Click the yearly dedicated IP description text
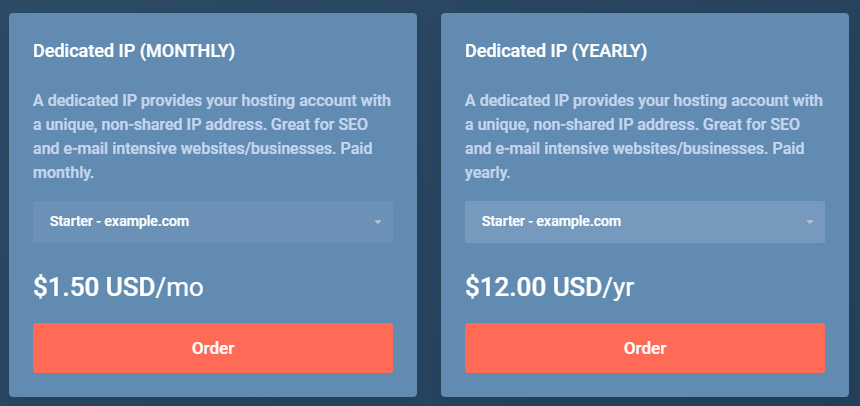 pos(644,136)
